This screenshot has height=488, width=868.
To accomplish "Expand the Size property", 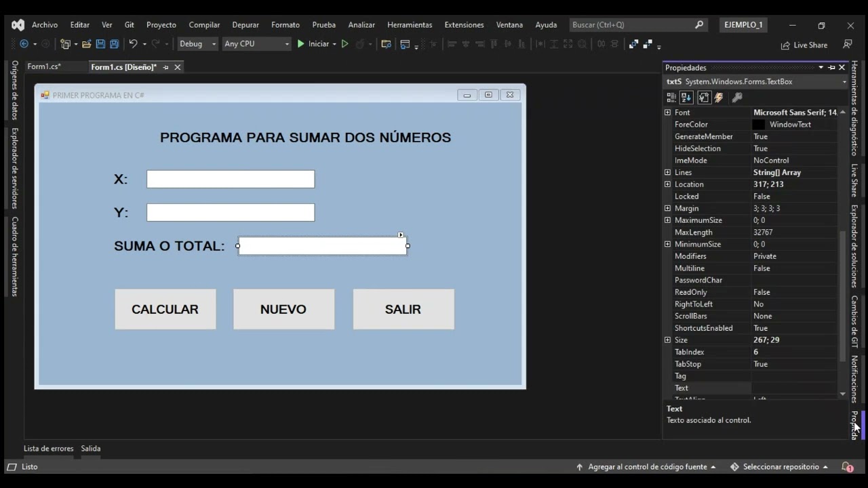I will tap(668, 340).
